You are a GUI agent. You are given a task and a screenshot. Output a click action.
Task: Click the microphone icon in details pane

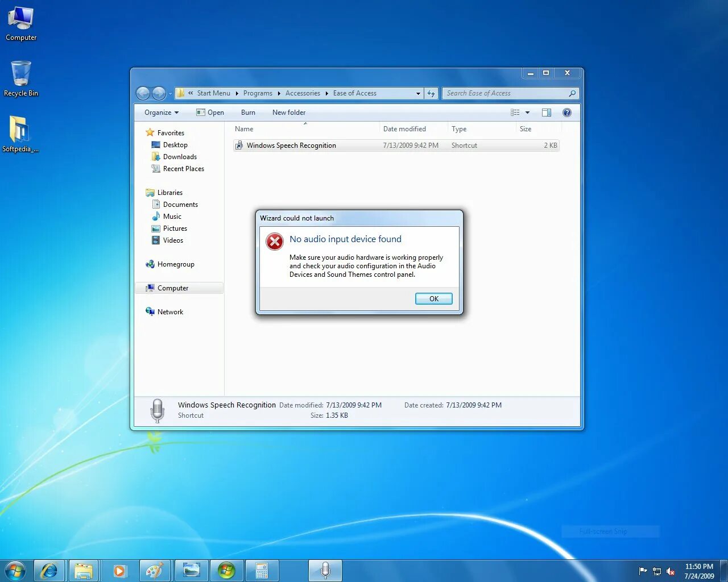coord(158,410)
